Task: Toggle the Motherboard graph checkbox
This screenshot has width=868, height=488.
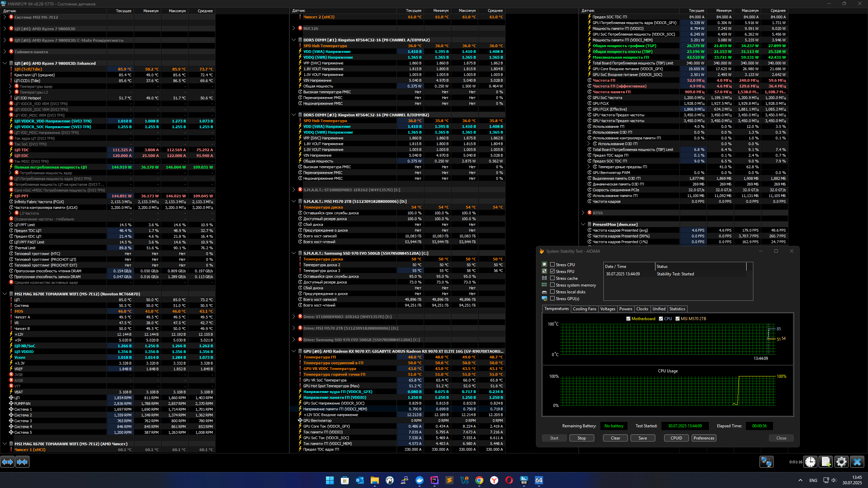Action: click(628, 319)
